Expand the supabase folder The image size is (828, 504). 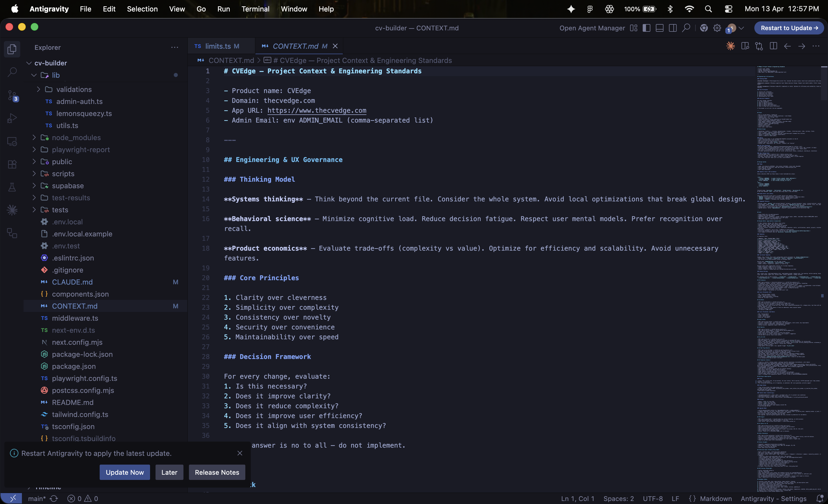point(34,186)
